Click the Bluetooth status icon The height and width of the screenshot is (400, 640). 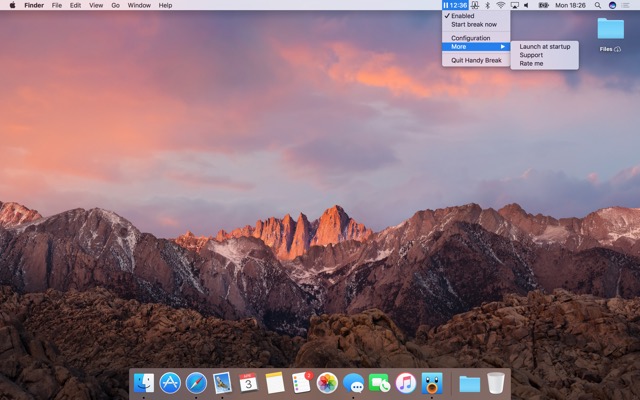pyautogui.click(x=487, y=5)
